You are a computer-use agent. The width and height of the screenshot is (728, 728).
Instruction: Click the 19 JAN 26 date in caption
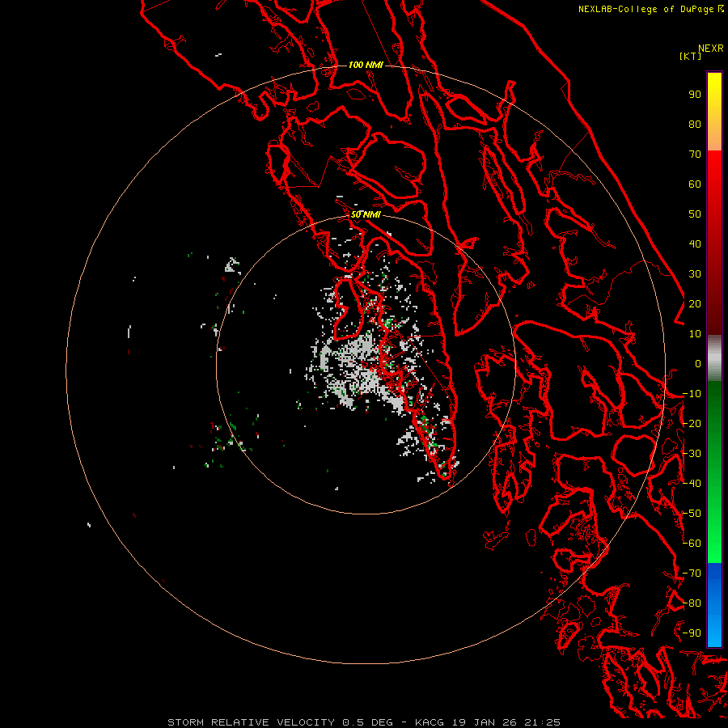(x=485, y=722)
